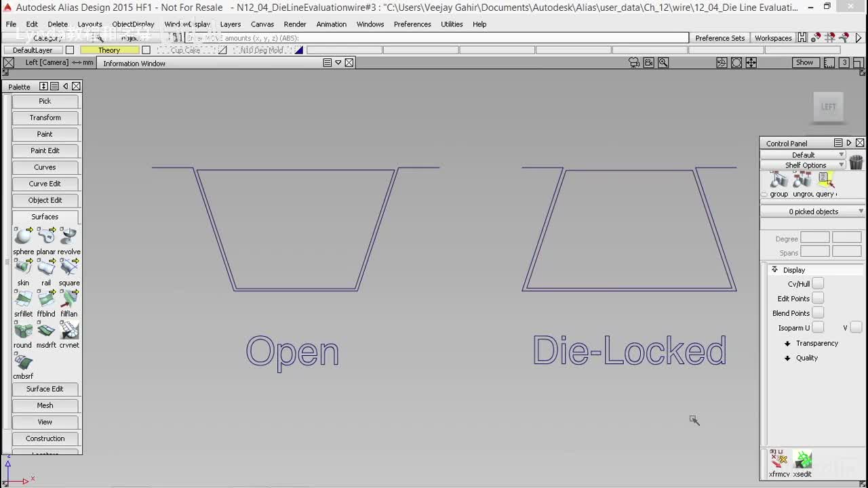
Task: Open the Canvas menu
Action: point(262,24)
